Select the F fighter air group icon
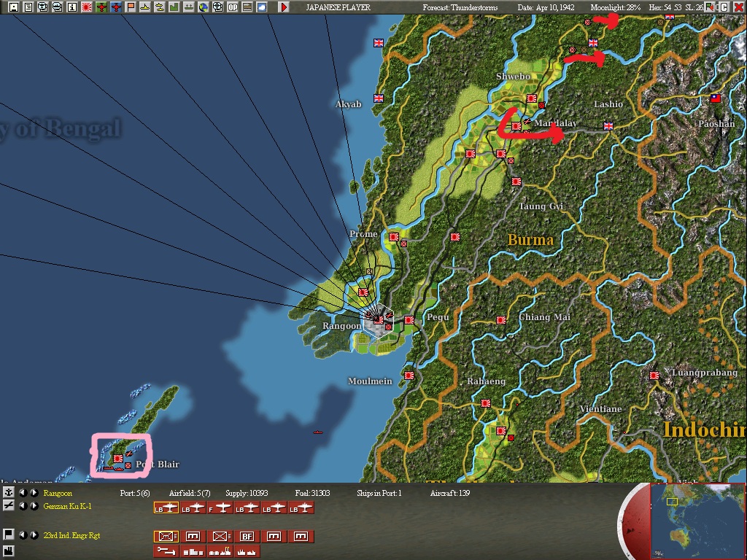 click(x=220, y=508)
